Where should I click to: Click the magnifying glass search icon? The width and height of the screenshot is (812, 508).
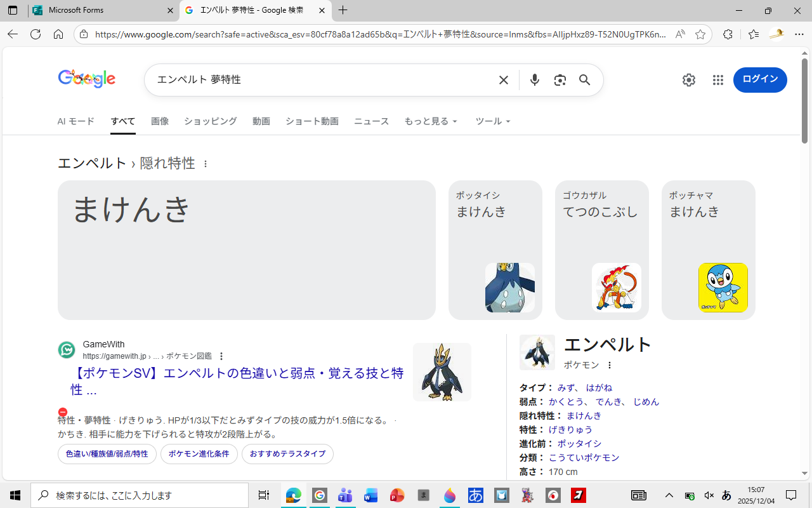point(584,80)
